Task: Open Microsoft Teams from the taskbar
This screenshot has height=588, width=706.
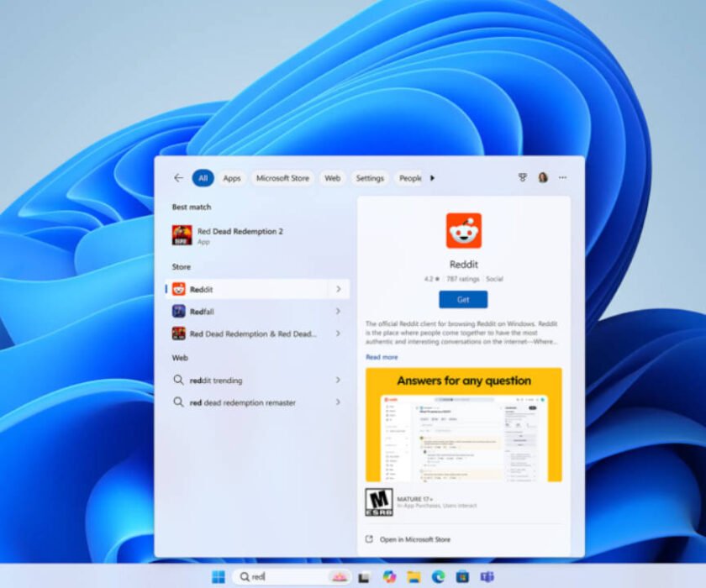Action: pyautogui.click(x=487, y=577)
